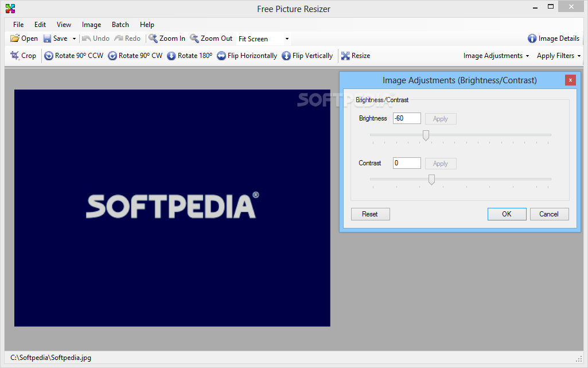The width and height of the screenshot is (588, 368).
Task: Click the Redo arrow icon
Action: pos(119,38)
